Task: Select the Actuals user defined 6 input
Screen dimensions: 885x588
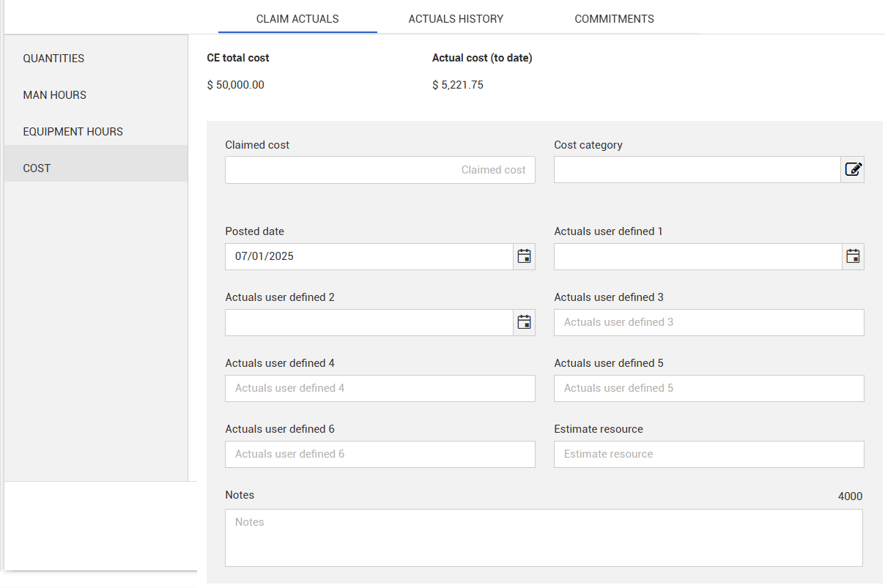Action: click(379, 454)
